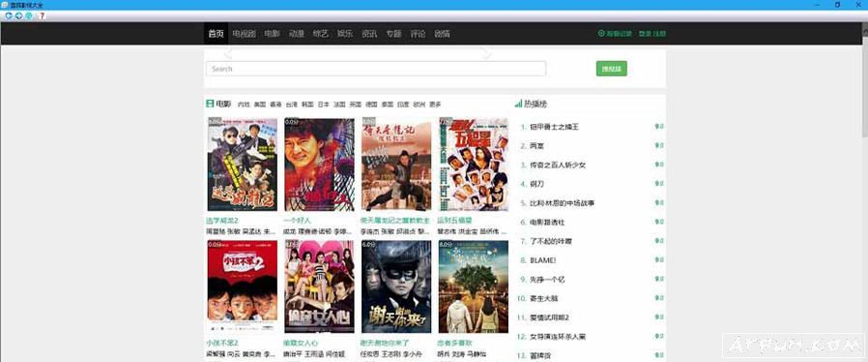Open the 五福星 poster thumbnail
Screen dimensions: 868x362
point(474,165)
